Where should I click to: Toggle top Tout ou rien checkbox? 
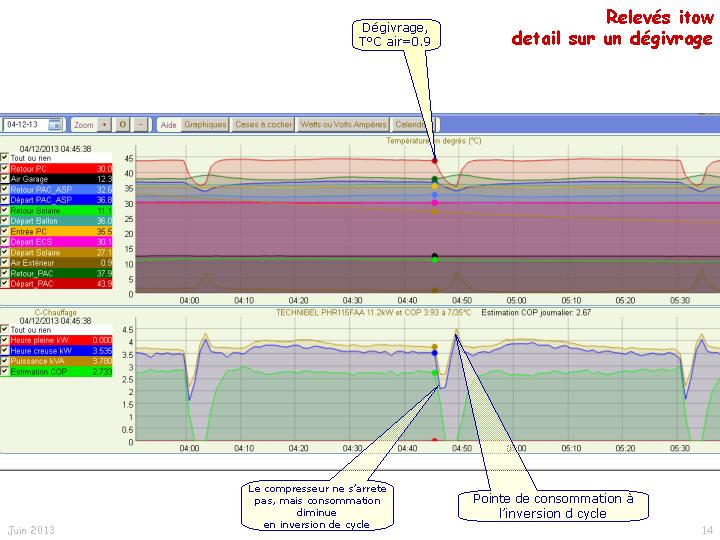(x=5, y=158)
